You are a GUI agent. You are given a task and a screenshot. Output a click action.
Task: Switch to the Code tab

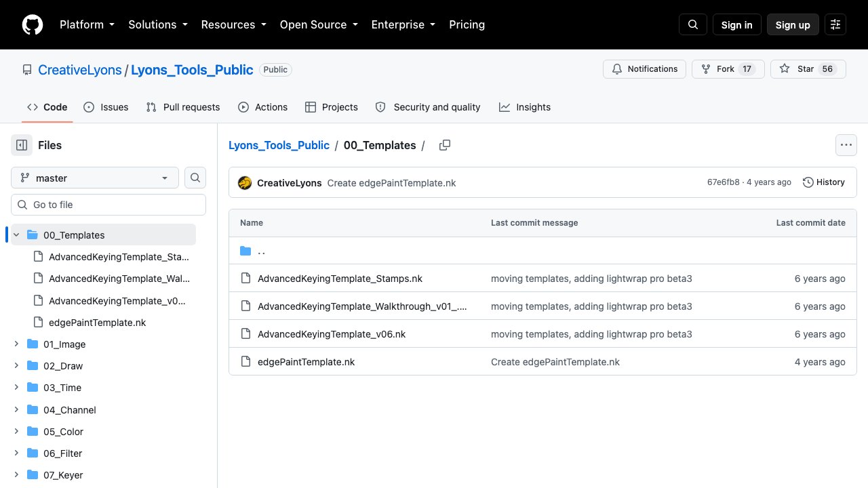[47, 107]
